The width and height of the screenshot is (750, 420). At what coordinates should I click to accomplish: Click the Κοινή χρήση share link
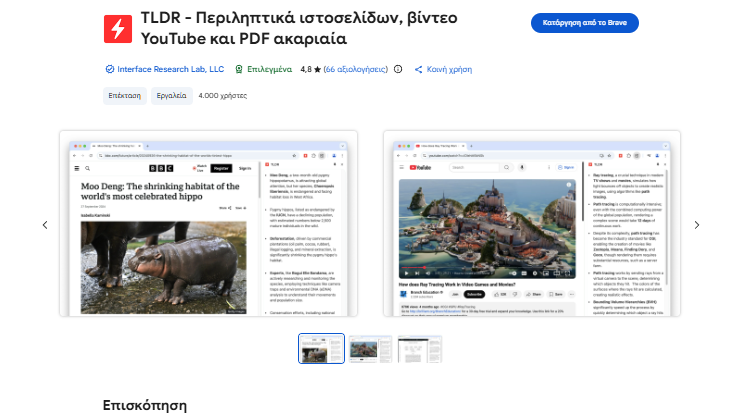tap(449, 69)
